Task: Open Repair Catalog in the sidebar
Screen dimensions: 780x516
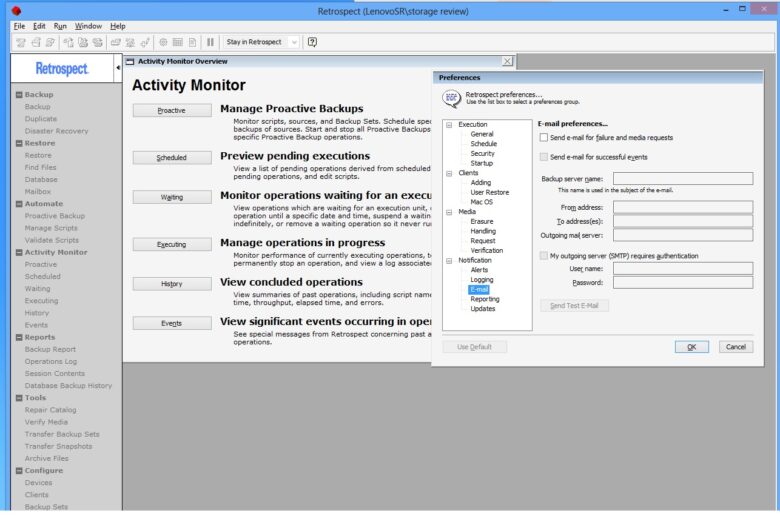Action: (x=50, y=410)
